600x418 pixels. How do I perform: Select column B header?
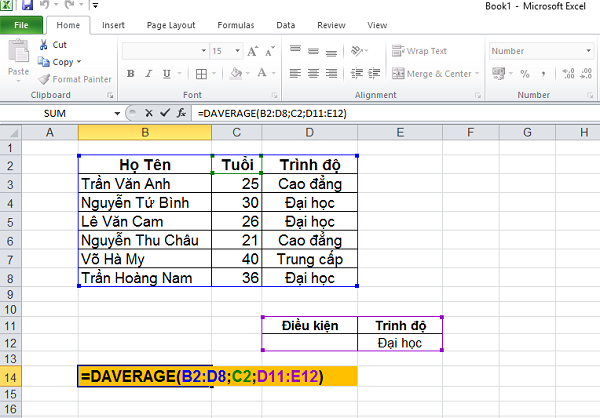(x=145, y=133)
